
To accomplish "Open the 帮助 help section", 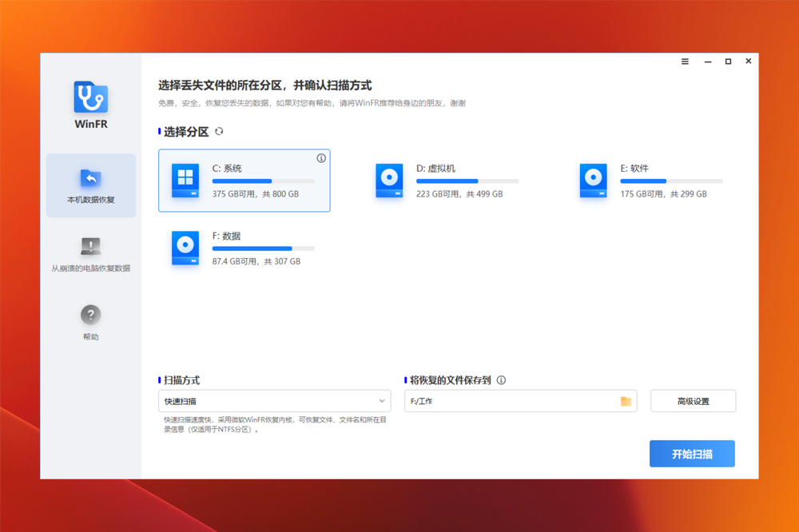I will pyautogui.click(x=91, y=323).
